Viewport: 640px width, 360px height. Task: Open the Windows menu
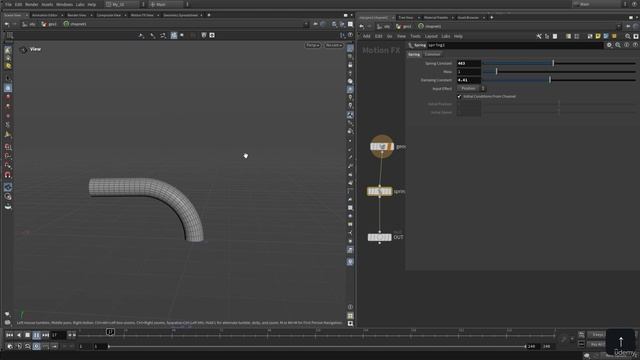64,4
